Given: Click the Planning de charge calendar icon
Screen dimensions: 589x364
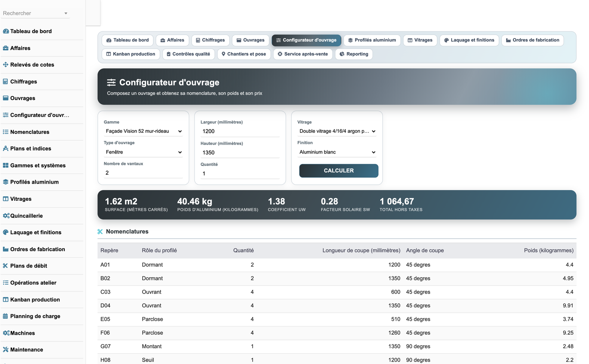Looking at the screenshot, I should pyautogui.click(x=6, y=316).
